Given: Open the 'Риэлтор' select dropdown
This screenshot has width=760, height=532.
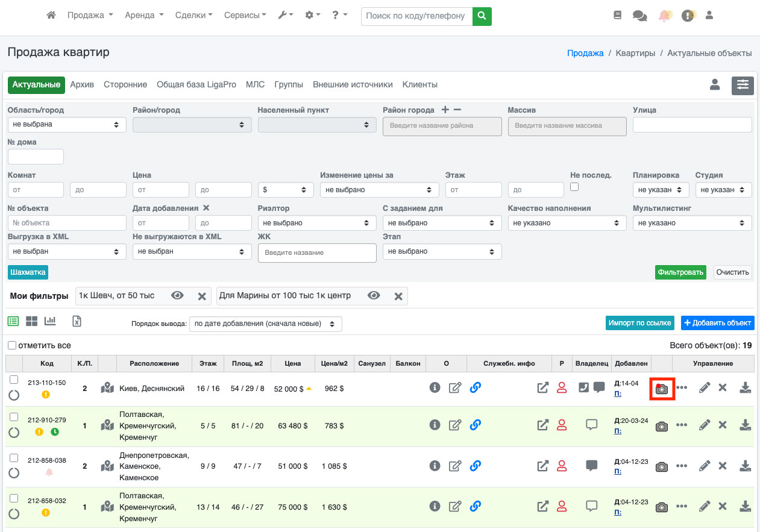Looking at the screenshot, I should tap(316, 223).
